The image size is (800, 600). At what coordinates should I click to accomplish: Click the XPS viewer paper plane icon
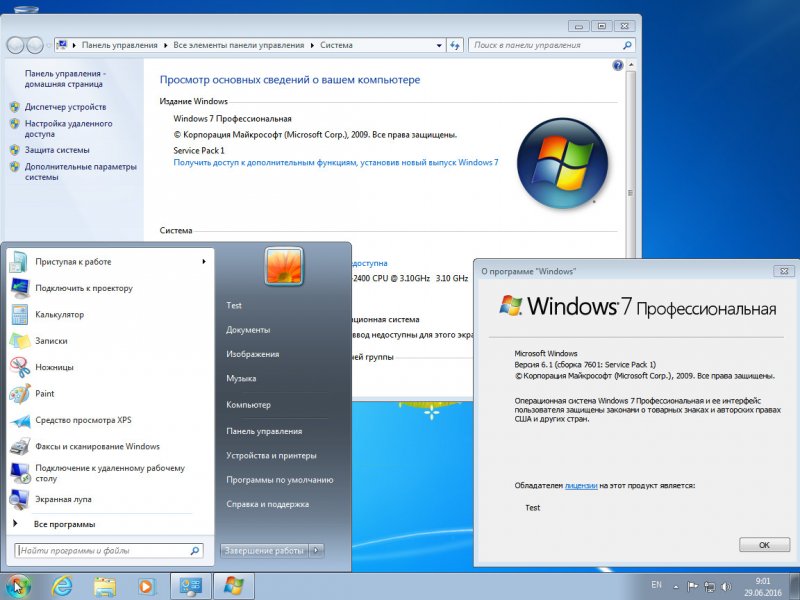click(x=19, y=420)
